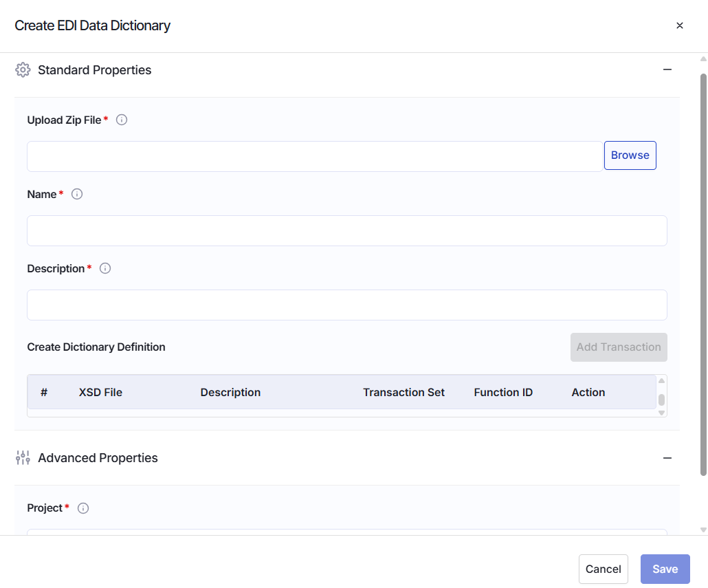Collapse the Advanced Properties section
Viewport: 708px width, 588px height.
tap(667, 458)
